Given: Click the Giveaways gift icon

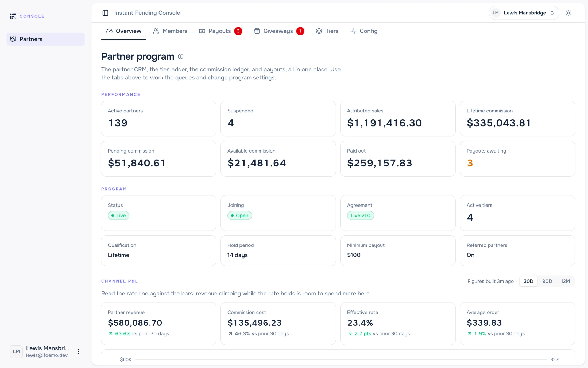Looking at the screenshot, I should click(x=257, y=31).
